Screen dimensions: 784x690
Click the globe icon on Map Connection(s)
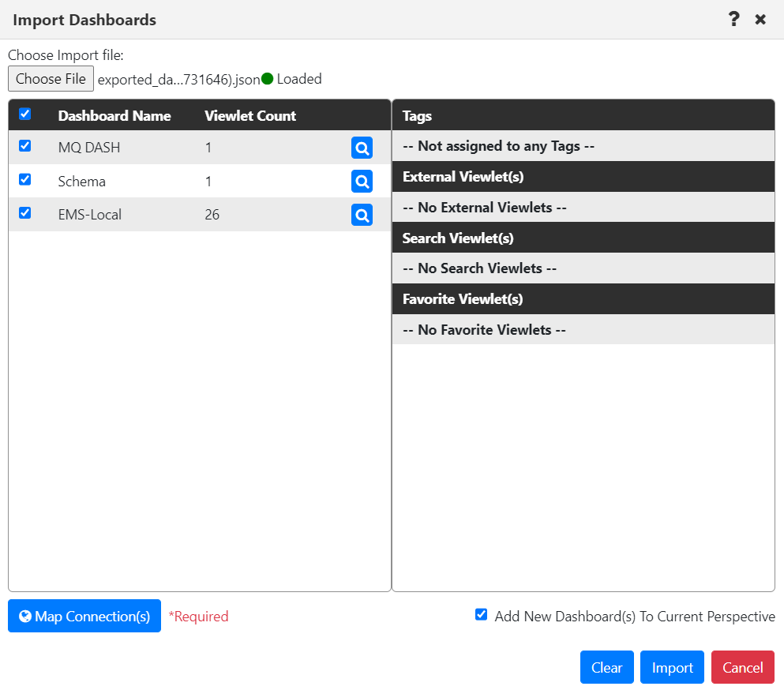pyautogui.click(x=23, y=616)
